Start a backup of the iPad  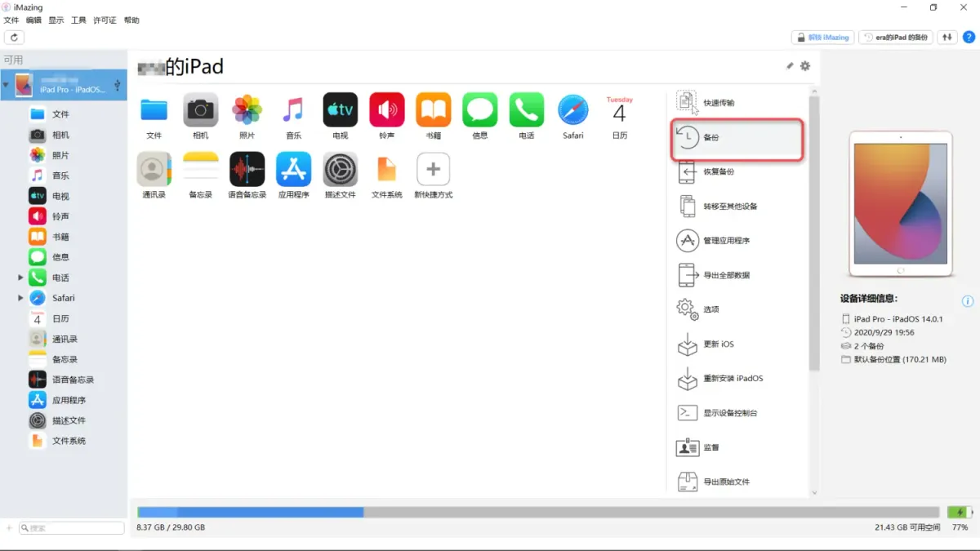pos(735,138)
